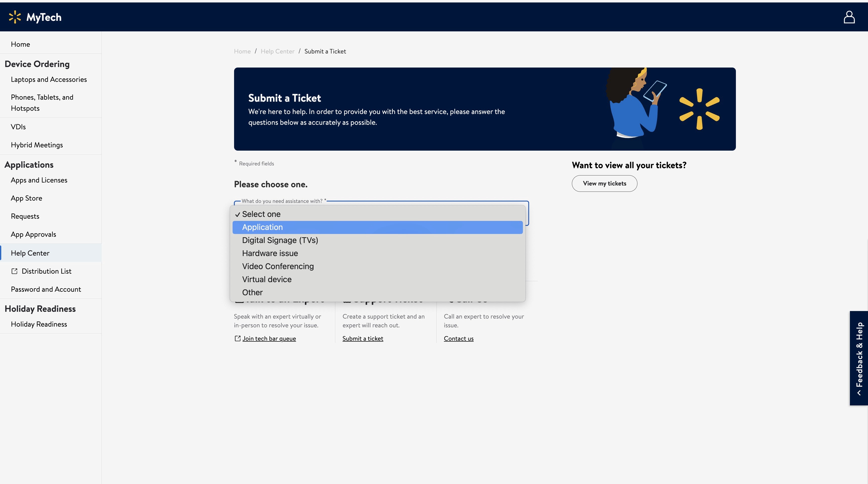The width and height of the screenshot is (868, 484).
Task: Open App Approvals in sidebar
Action: coord(33,234)
